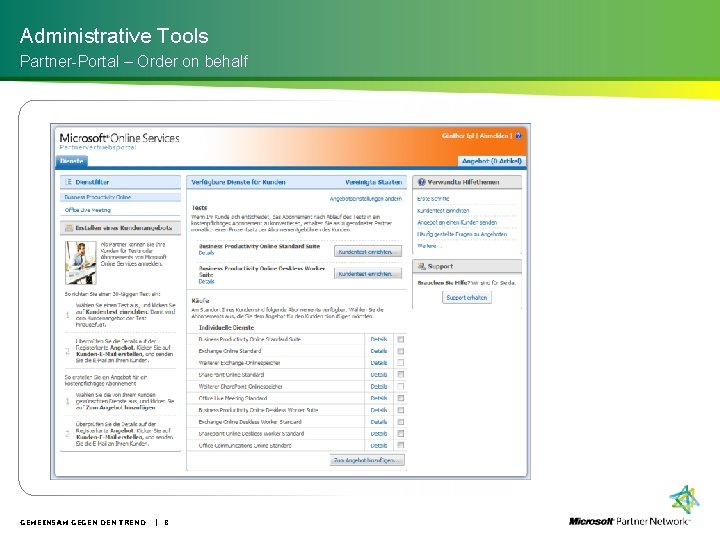720x540 pixels.
Task: Open Details for Weiterer SharePoint Onlinespeicher
Action: tap(379, 387)
